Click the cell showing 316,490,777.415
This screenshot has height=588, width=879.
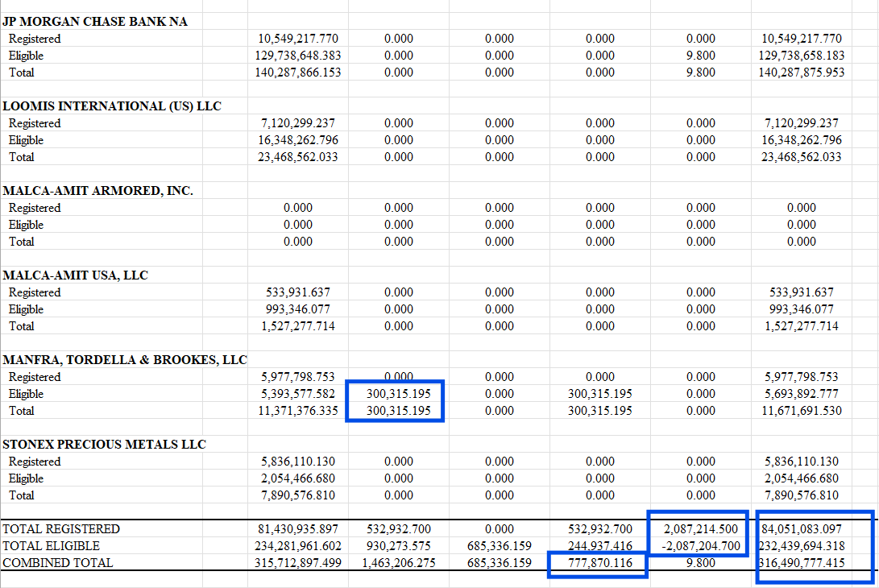pyautogui.click(x=801, y=563)
